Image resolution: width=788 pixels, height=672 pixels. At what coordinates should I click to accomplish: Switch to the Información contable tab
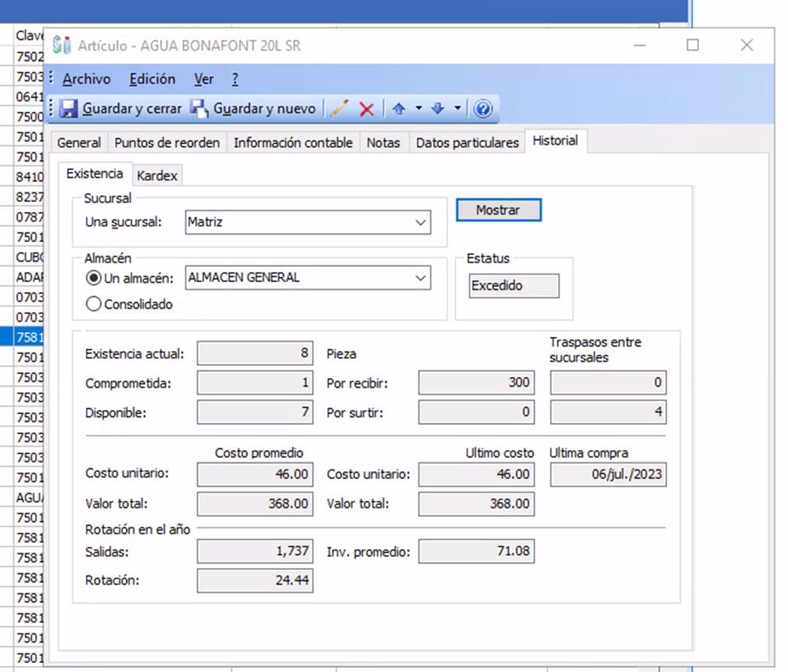click(x=293, y=143)
